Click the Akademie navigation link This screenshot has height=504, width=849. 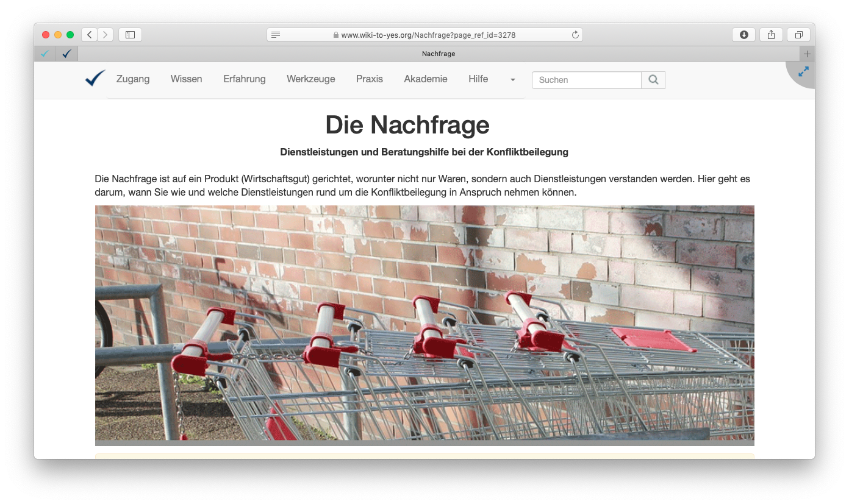[425, 79]
